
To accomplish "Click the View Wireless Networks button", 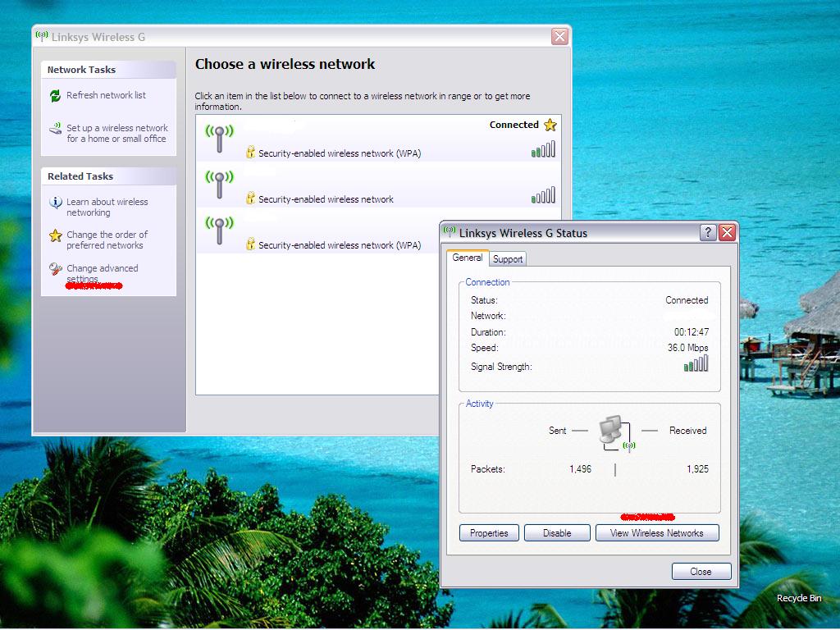I will tap(657, 533).
